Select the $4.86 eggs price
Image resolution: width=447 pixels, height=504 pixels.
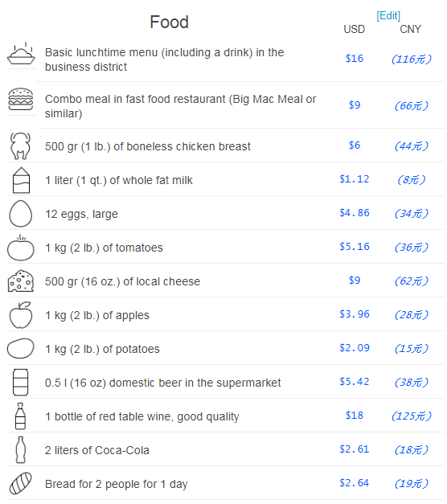(355, 213)
